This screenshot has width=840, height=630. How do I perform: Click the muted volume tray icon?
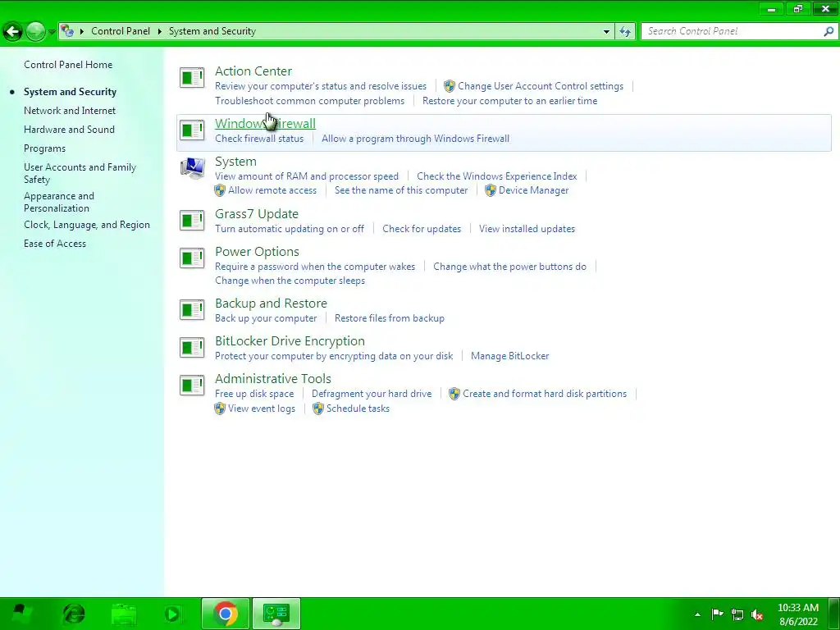tap(757, 614)
